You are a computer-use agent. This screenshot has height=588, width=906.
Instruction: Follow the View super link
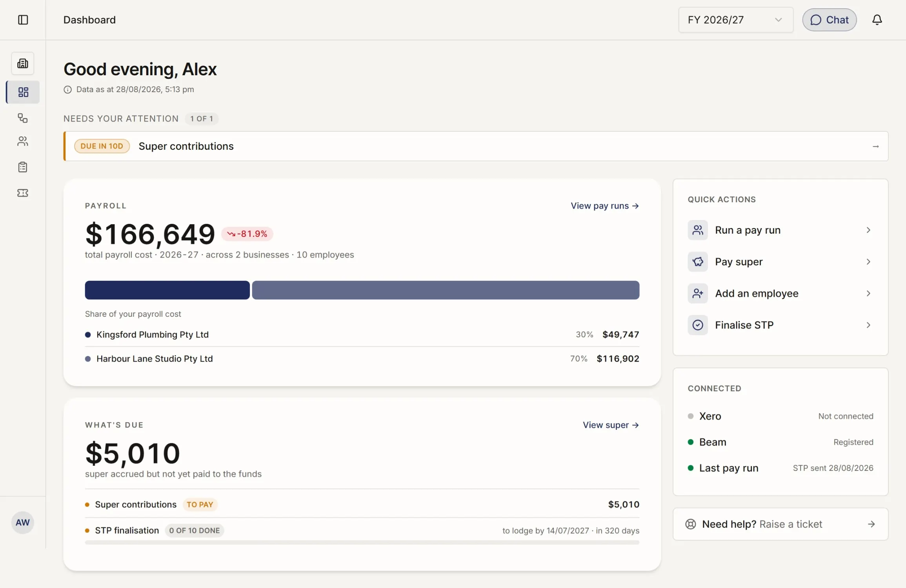611,425
